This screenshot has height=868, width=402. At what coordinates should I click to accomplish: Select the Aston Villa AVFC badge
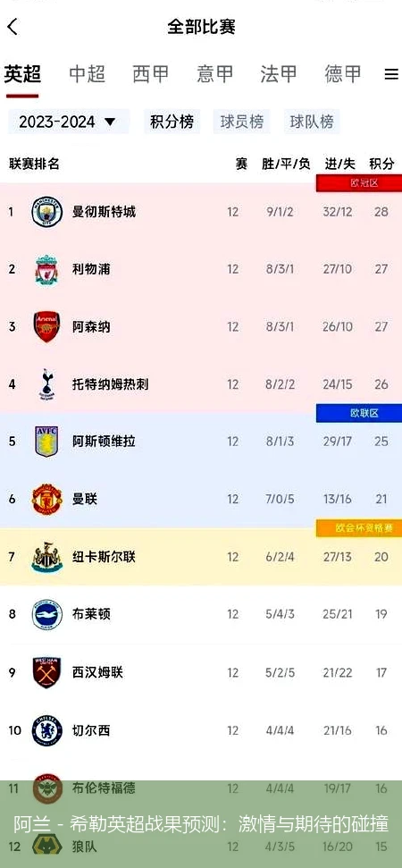[x=47, y=442]
